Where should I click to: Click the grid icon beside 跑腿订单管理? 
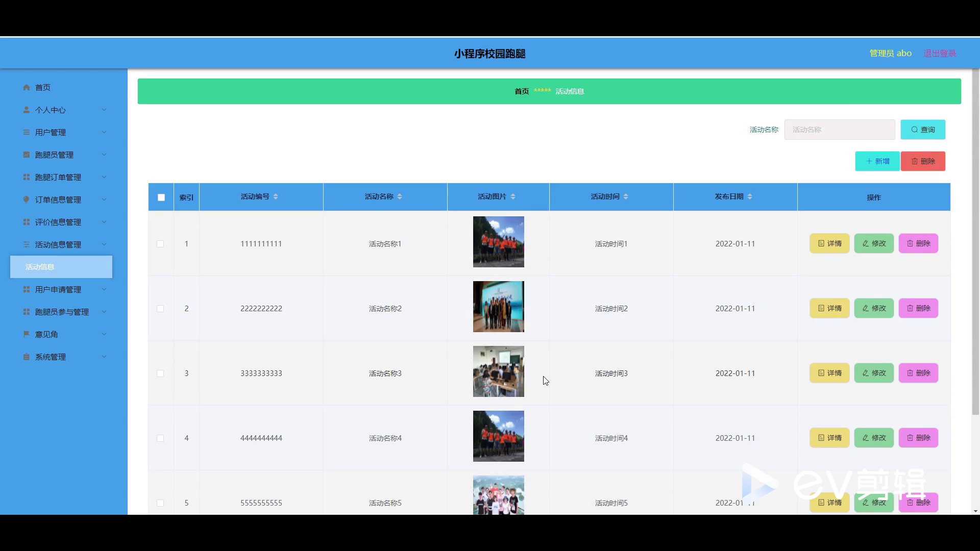[27, 177]
